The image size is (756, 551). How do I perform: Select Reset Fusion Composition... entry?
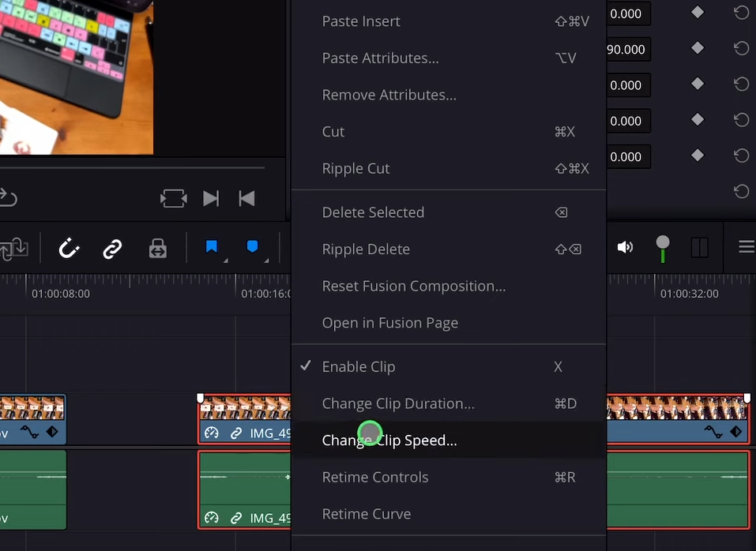[449, 286]
